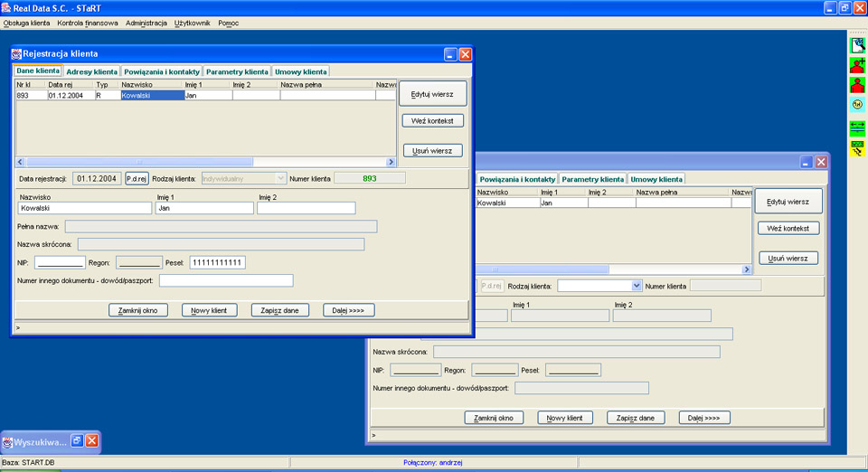
Task: Select Umowy klienta tab in front window
Action: pos(302,71)
